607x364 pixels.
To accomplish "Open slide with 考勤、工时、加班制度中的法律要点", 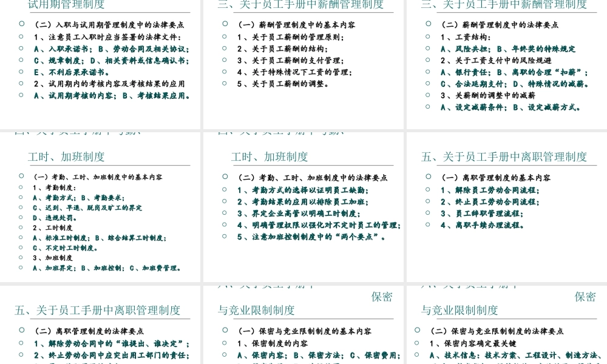I will (303, 207).
